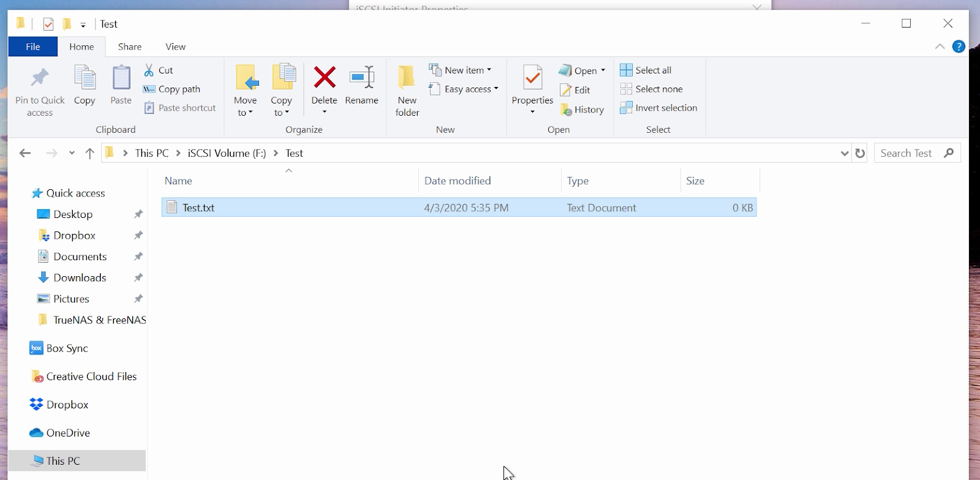Switch to the Home ribbon tab

click(x=81, y=47)
